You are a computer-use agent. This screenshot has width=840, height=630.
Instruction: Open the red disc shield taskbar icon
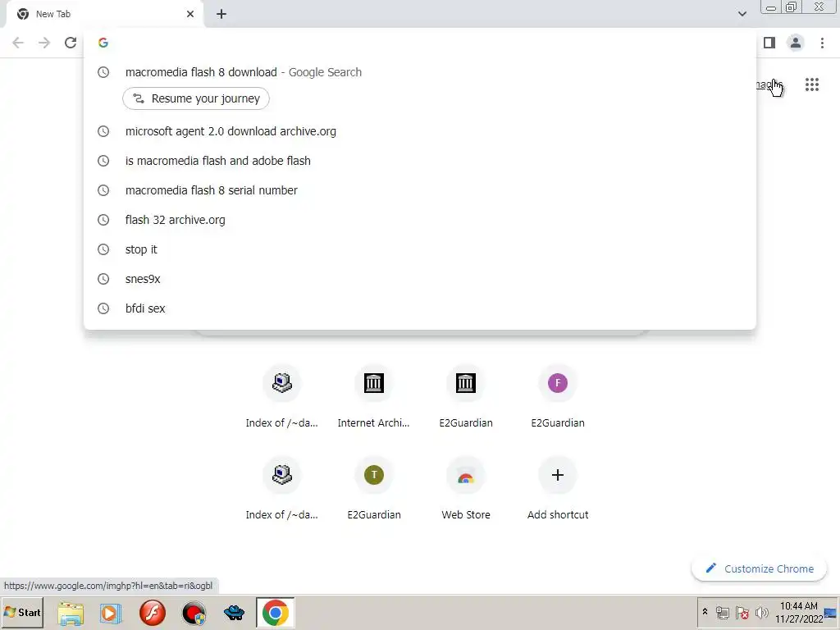(x=194, y=613)
